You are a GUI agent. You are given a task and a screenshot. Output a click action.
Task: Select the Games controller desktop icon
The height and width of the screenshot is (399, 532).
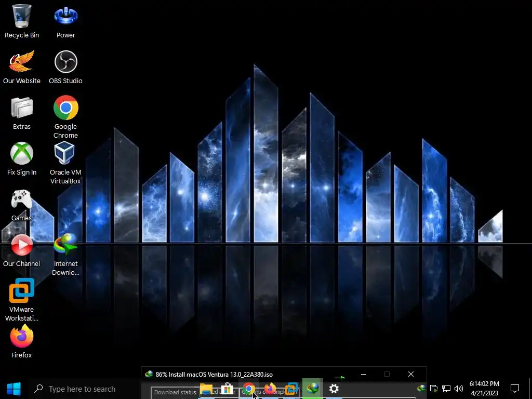[21, 205]
